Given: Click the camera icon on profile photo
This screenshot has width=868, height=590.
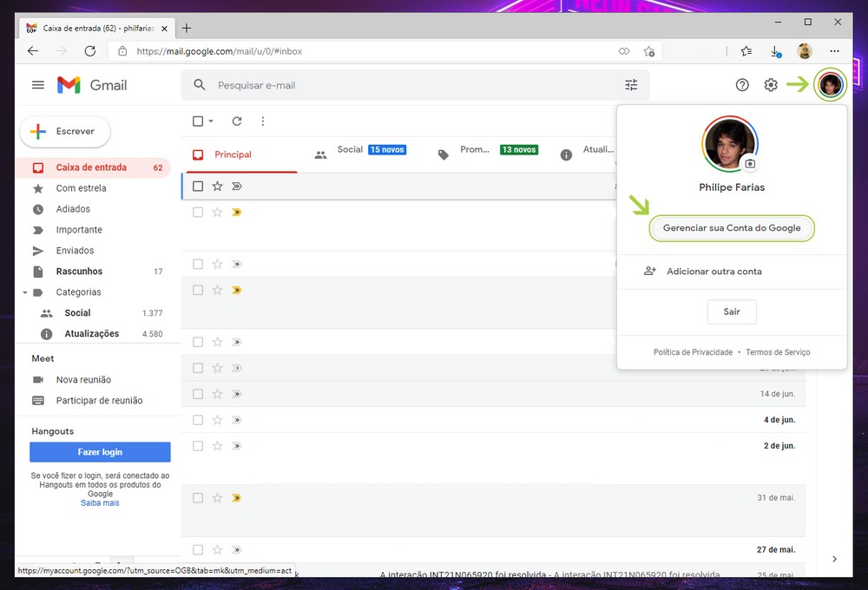Looking at the screenshot, I should pos(750,164).
